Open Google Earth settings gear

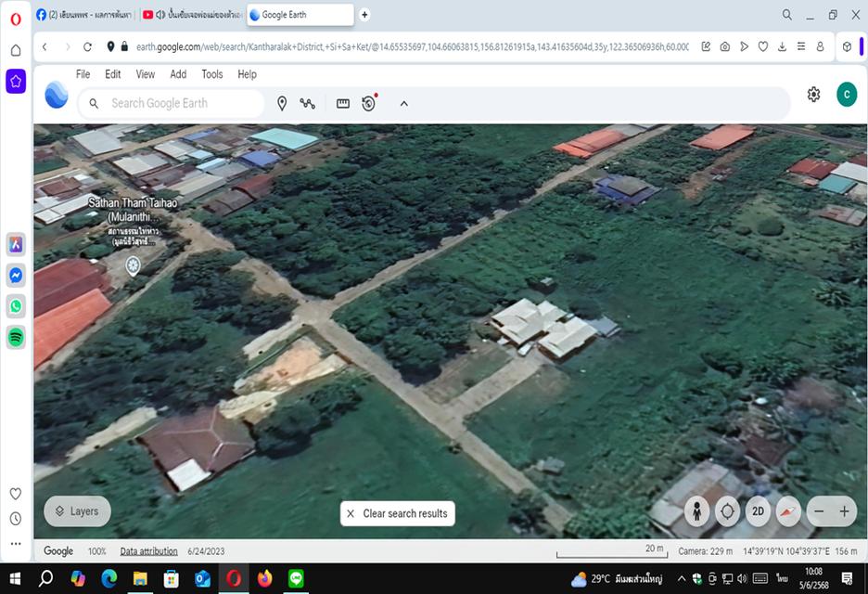tap(813, 95)
